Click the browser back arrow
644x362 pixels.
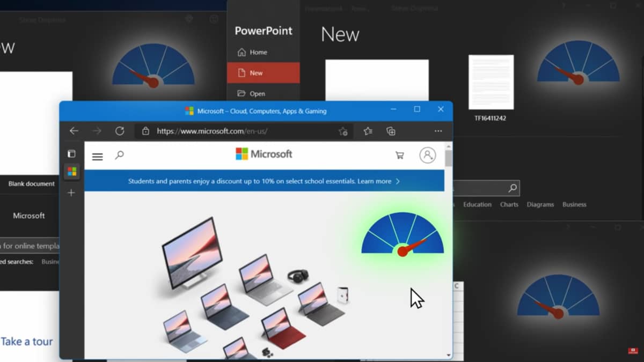[74, 131]
